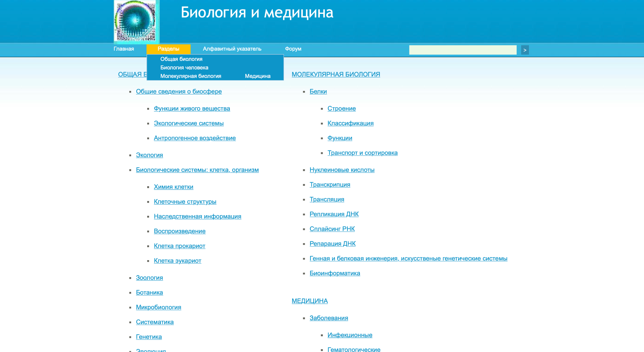
Task: Go to Алфавитный указатель
Action: (232, 49)
